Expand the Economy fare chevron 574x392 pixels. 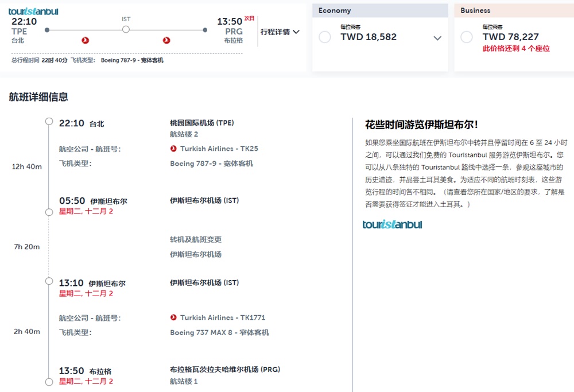coord(437,38)
